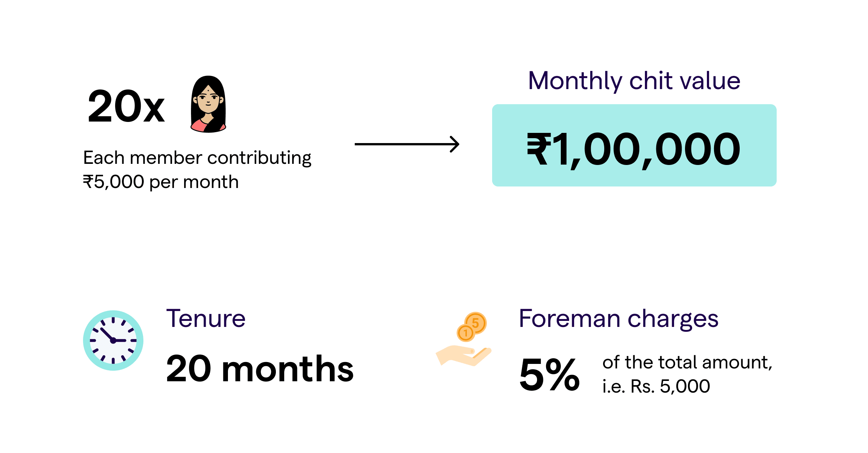
Task: Click the words "per month"
Action: 194,182
